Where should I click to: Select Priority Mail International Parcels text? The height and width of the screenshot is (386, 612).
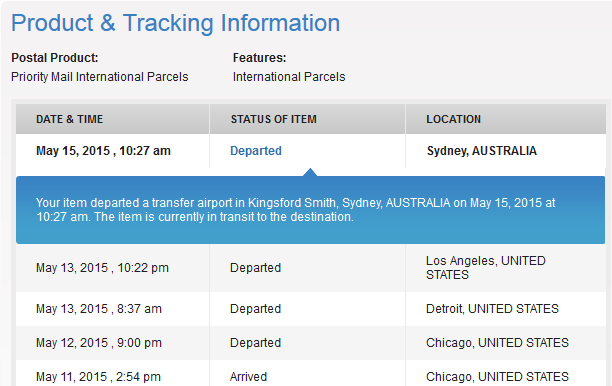point(100,76)
